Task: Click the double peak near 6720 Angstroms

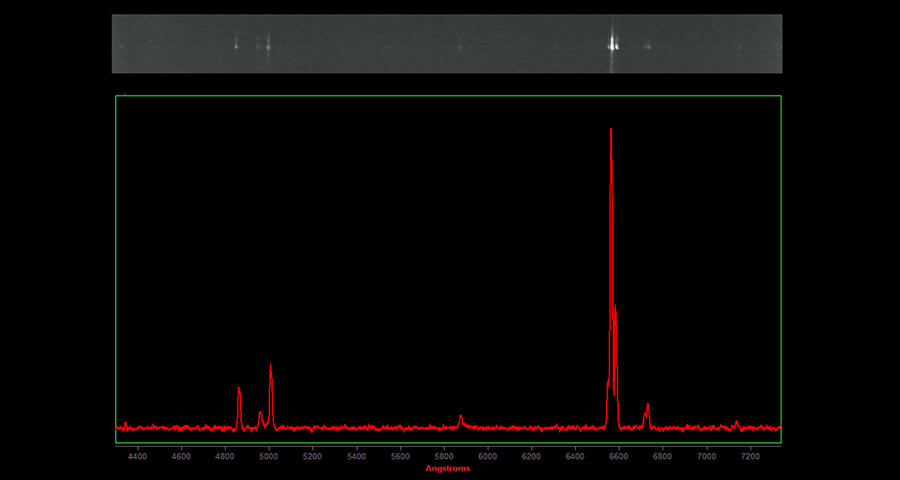Action: coord(648,406)
